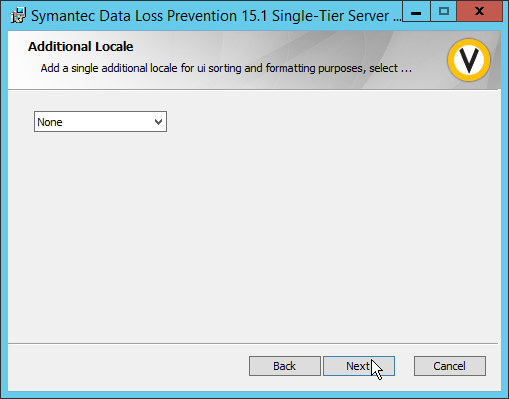Viewport: 509px width, 399px height.
Task: Click the separator line above buttons
Action: [x=253, y=343]
